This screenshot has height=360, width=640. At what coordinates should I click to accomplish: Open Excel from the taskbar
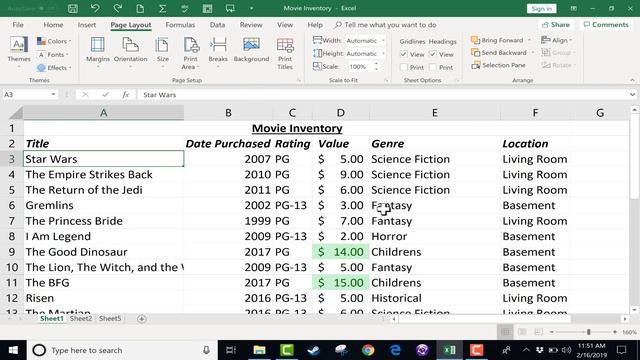pyautogui.click(x=449, y=350)
